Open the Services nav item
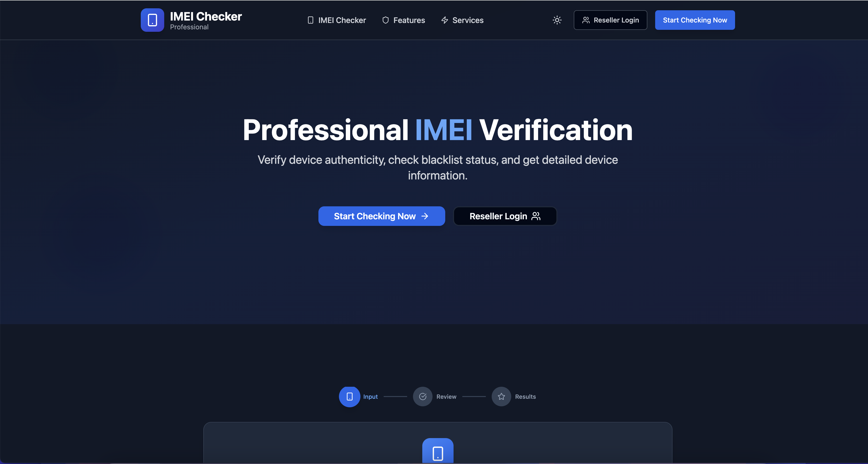Viewport: 868px width, 464px height. click(467, 20)
